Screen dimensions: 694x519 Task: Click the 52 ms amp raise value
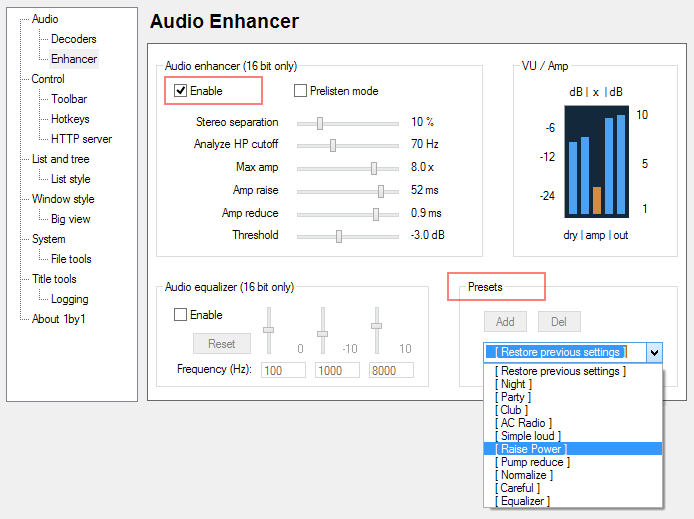(424, 190)
